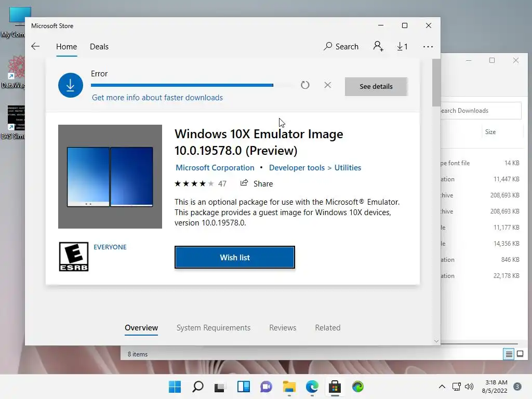This screenshot has height=399, width=532.
Task: Select the Overview tab
Action: point(141,328)
